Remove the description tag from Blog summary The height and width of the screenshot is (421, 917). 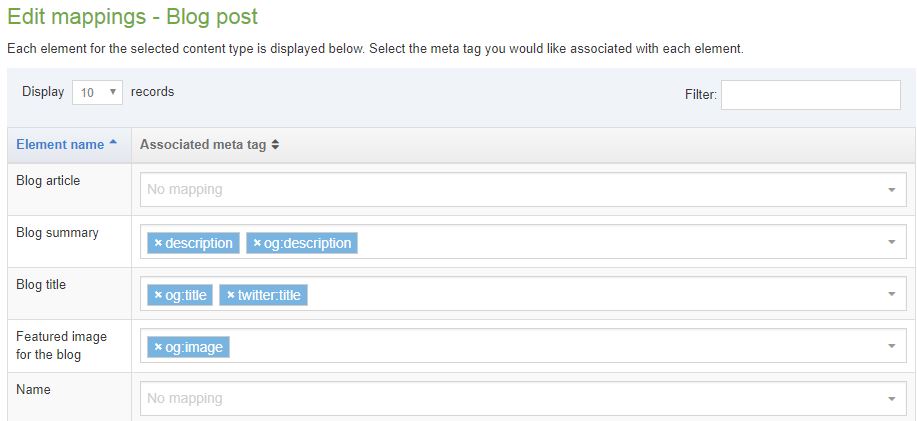click(158, 243)
